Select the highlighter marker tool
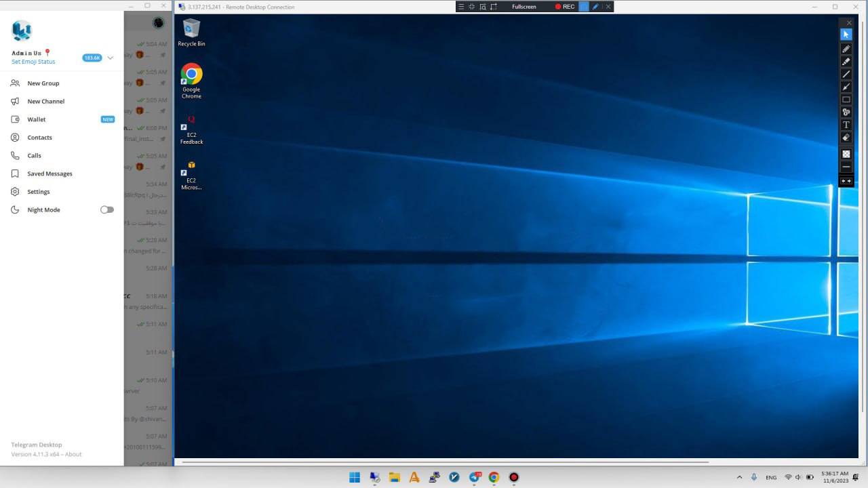Viewport: 868px width, 488px height. (846, 62)
